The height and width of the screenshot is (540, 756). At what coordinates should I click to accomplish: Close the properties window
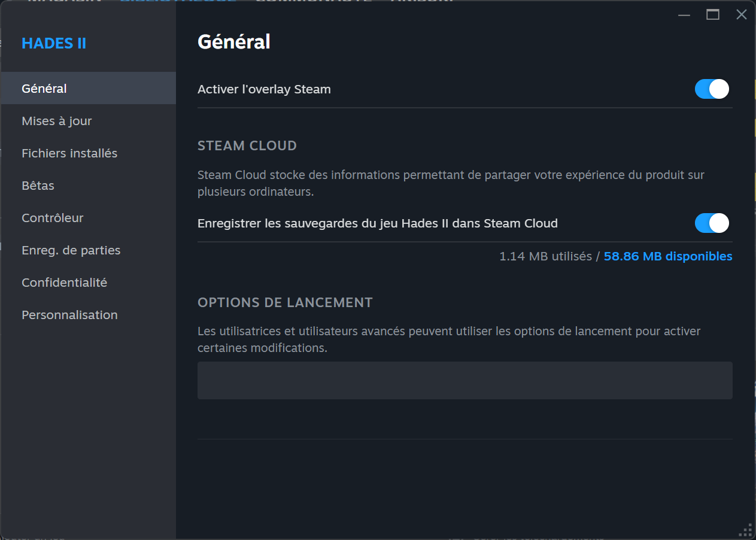click(742, 15)
